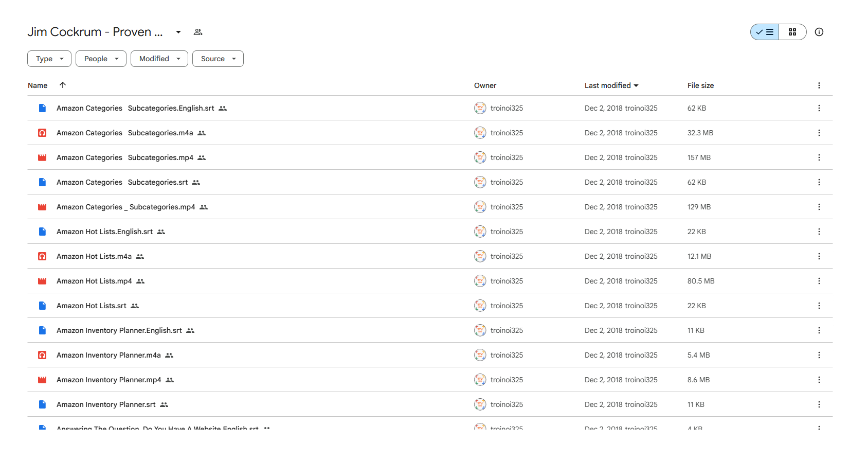Viewport: 868px width, 461px height.
Task: Open more actions for Amazon Inventory Planner.m4a
Action: [x=819, y=355]
